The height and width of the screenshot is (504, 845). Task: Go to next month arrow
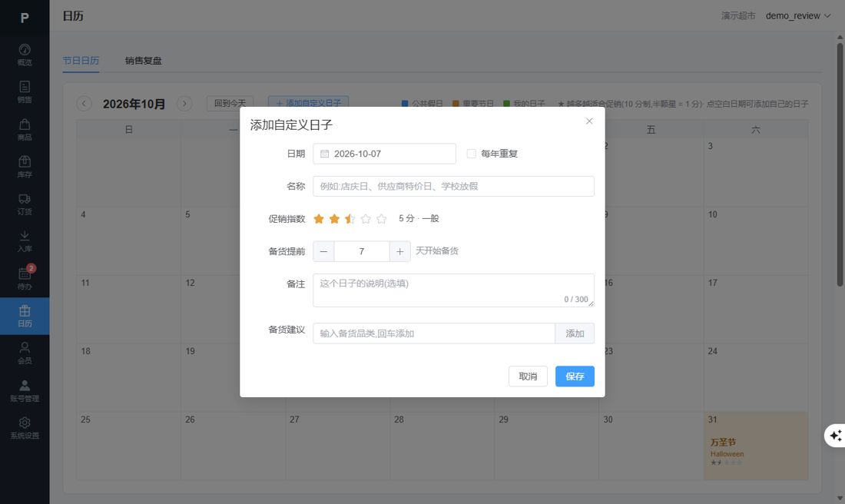[184, 104]
